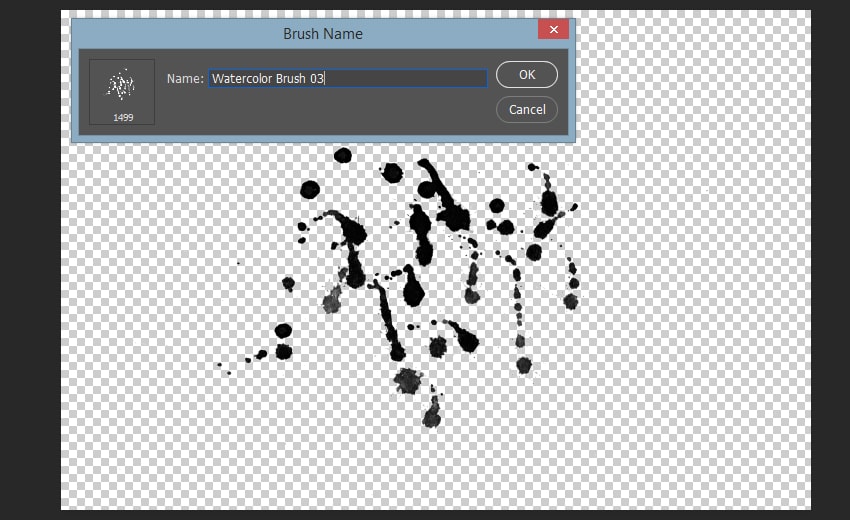Image resolution: width=850 pixels, height=520 pixels.
Task: Click the Brush Name dialog title bar
Action: point(322,33)
